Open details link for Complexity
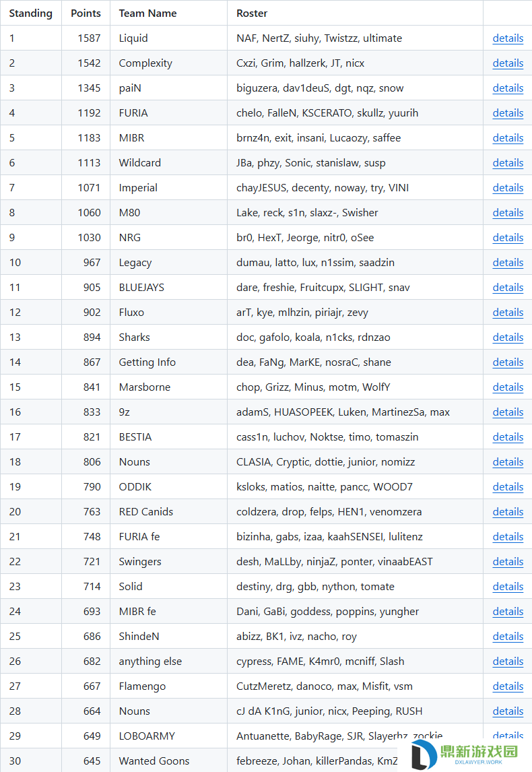Image resolution: width=532 pixels, height=772 pixels. pos(508,63)
